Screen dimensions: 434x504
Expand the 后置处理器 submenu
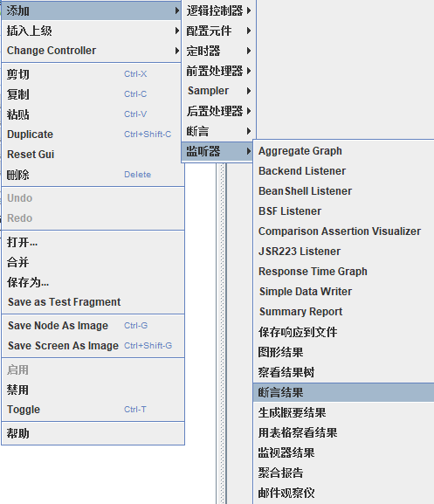tap(218, 111)
